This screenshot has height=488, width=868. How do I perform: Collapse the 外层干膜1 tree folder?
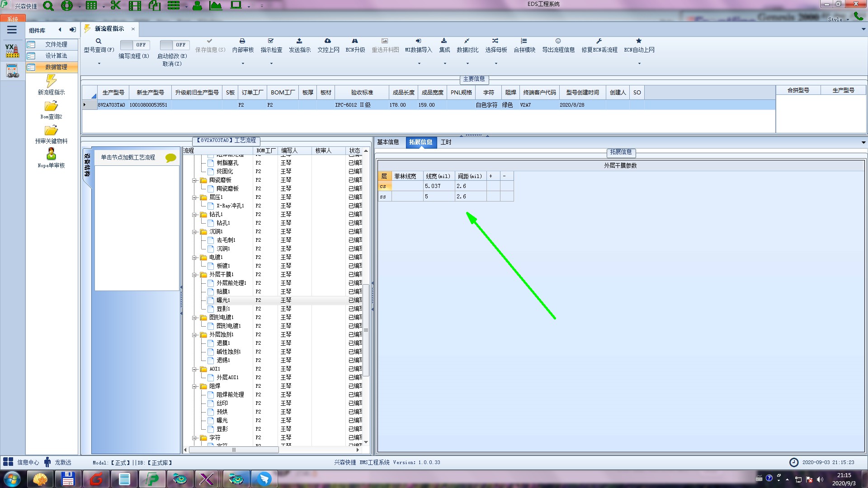click(194, 275)
